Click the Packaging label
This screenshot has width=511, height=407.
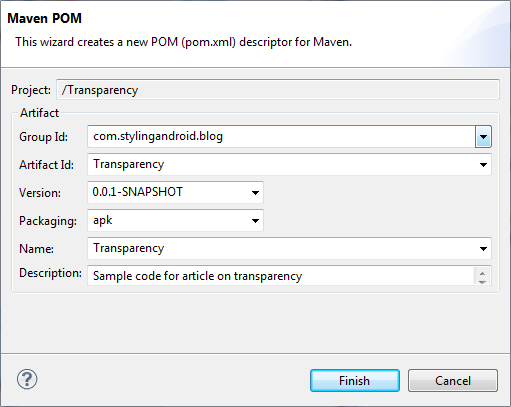pos(48,221)
